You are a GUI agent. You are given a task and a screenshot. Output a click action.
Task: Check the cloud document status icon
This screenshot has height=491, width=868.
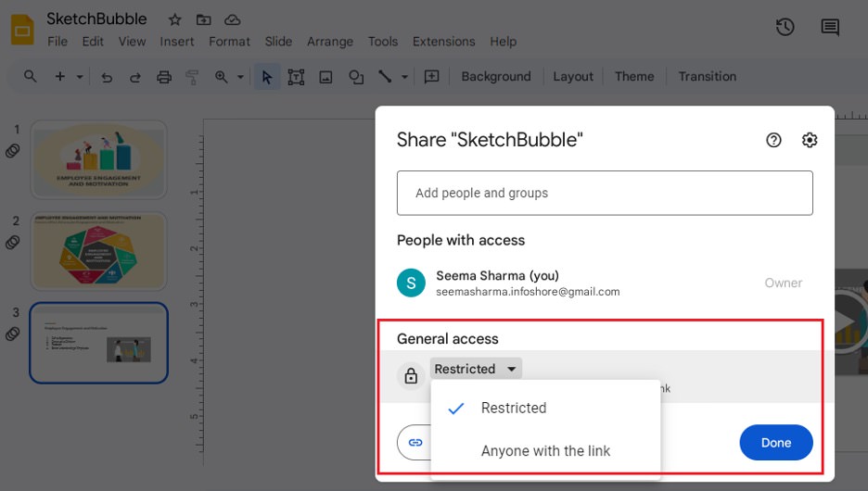pyautogui.click(x=233, y=19)
